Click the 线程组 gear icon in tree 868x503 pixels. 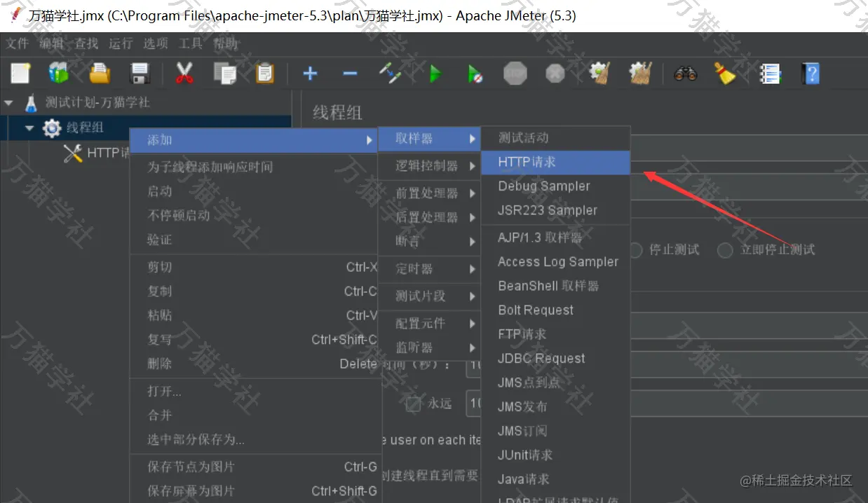click(52, 128)
